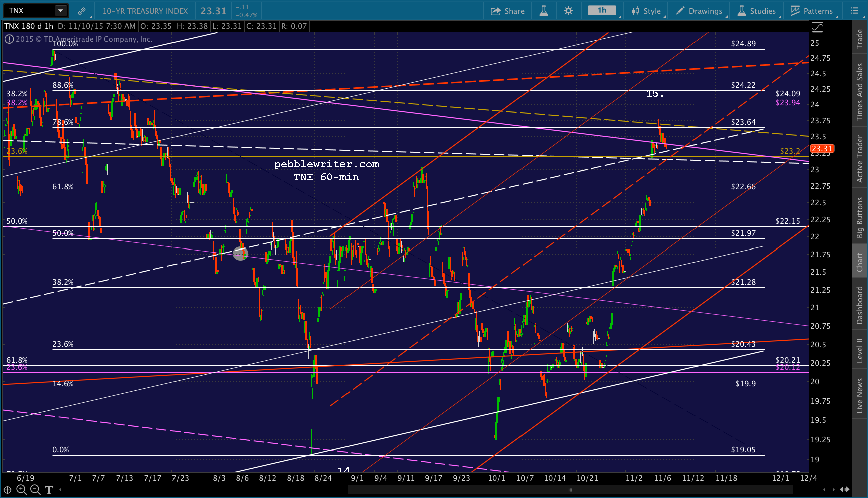Click the left scroll arrow beside text tool
The height and width of the screenshot is (498, 868).
pyautogui.click(x=61, y=490)
